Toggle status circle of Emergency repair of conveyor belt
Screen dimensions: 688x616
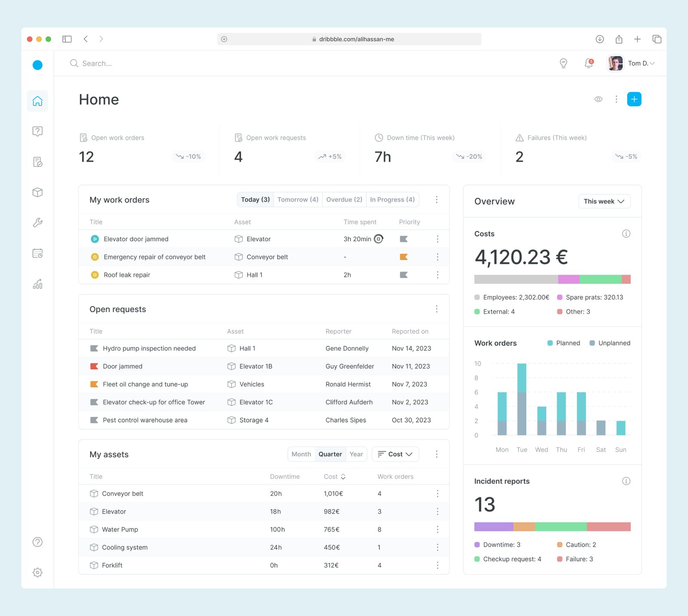pyautogui.click(x=95, y=257)
